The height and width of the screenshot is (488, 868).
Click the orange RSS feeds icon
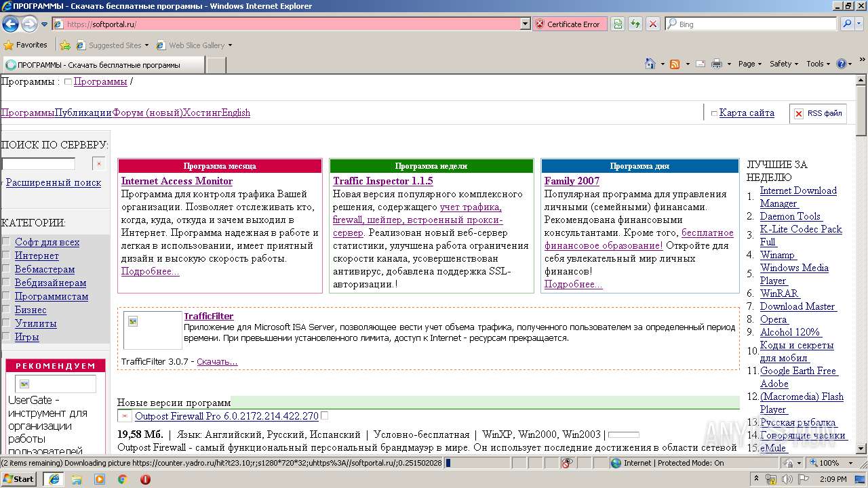tap(675, 64)
